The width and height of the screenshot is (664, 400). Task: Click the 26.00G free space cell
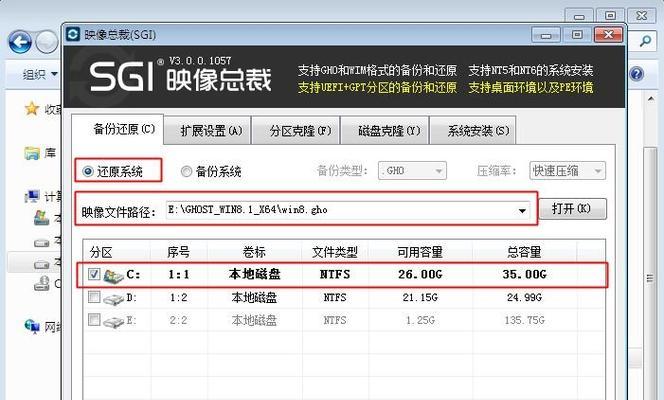point(420,275)
